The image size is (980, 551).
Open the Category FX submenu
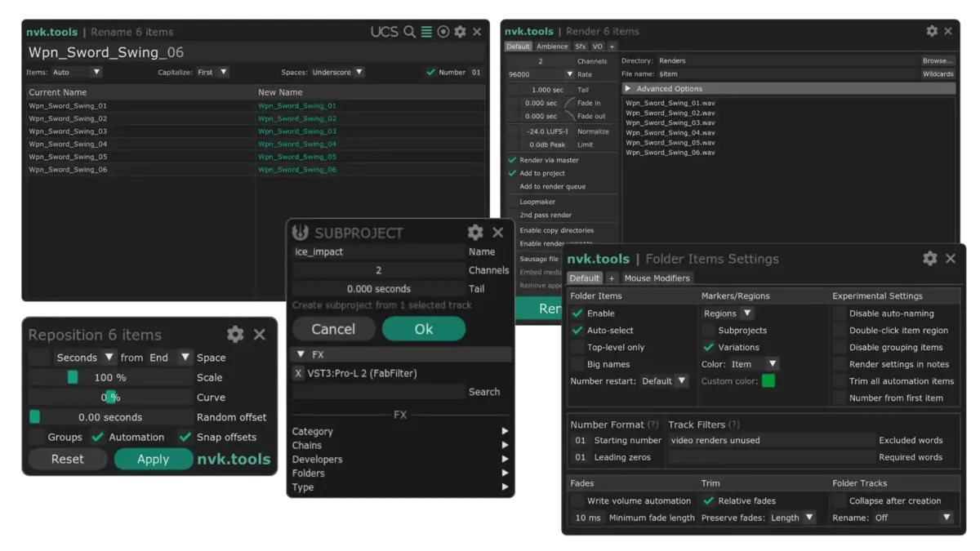point(400,432)
